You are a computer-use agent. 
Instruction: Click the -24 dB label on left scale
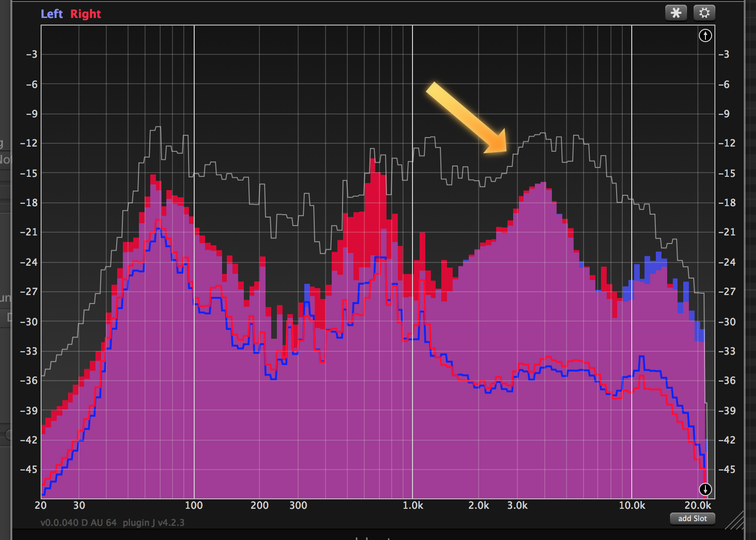[28, 262]
